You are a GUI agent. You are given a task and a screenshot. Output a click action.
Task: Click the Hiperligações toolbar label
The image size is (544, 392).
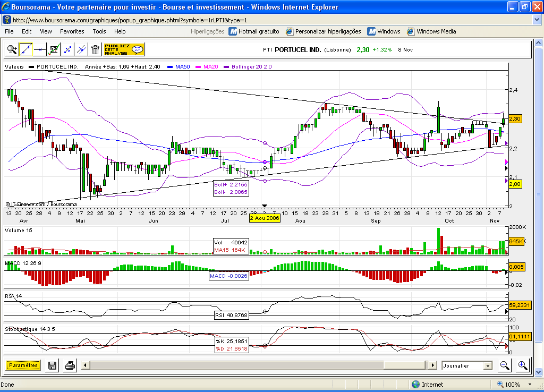point(208,31)
